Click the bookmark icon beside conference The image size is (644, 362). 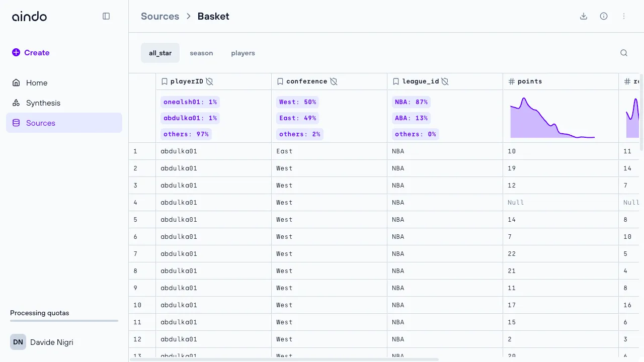[x=280, y=81]
